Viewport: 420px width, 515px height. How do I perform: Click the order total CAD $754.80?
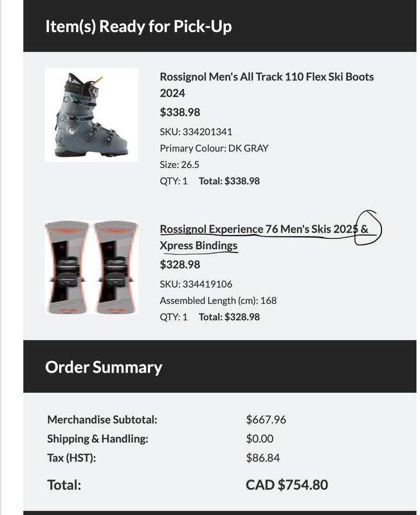(287, 485)
